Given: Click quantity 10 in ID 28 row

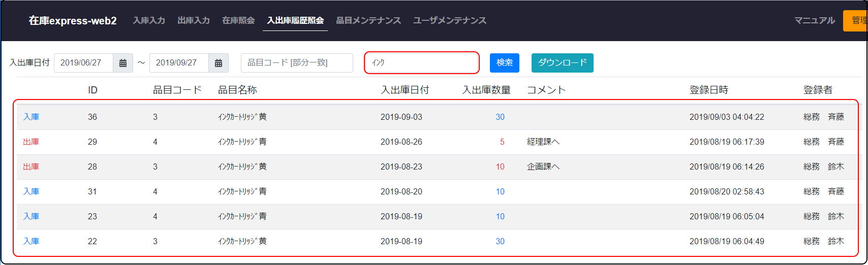Looking at the screenshot, I should tap(500, 167).
